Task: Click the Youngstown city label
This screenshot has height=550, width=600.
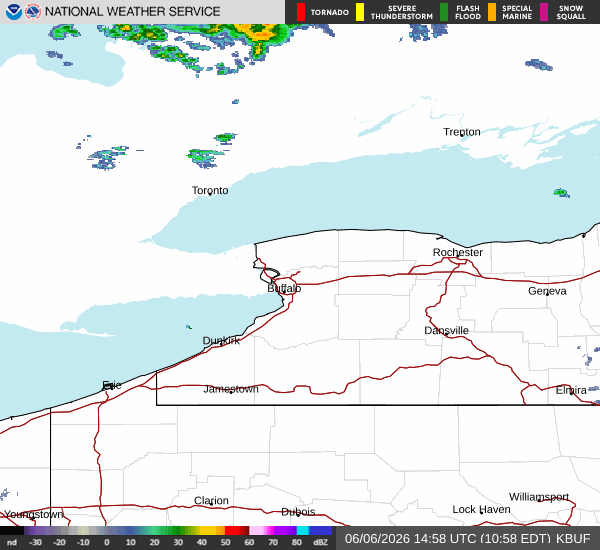Action: [34, 514]
